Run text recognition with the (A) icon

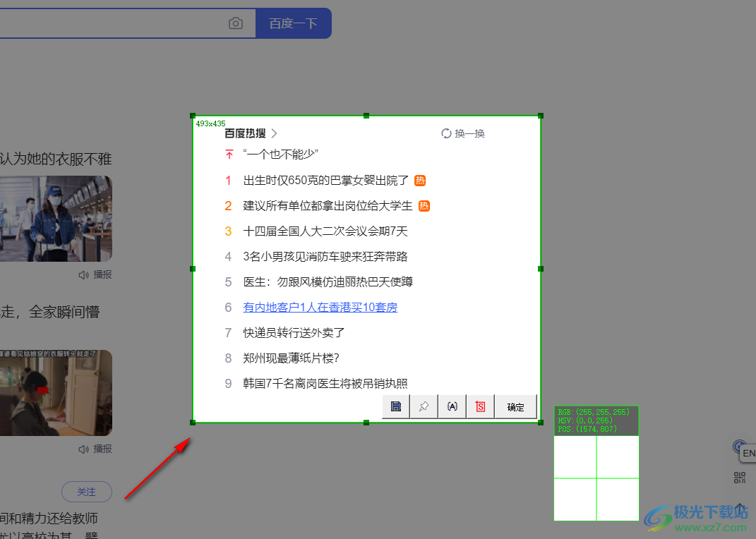(x=452, y=406)
